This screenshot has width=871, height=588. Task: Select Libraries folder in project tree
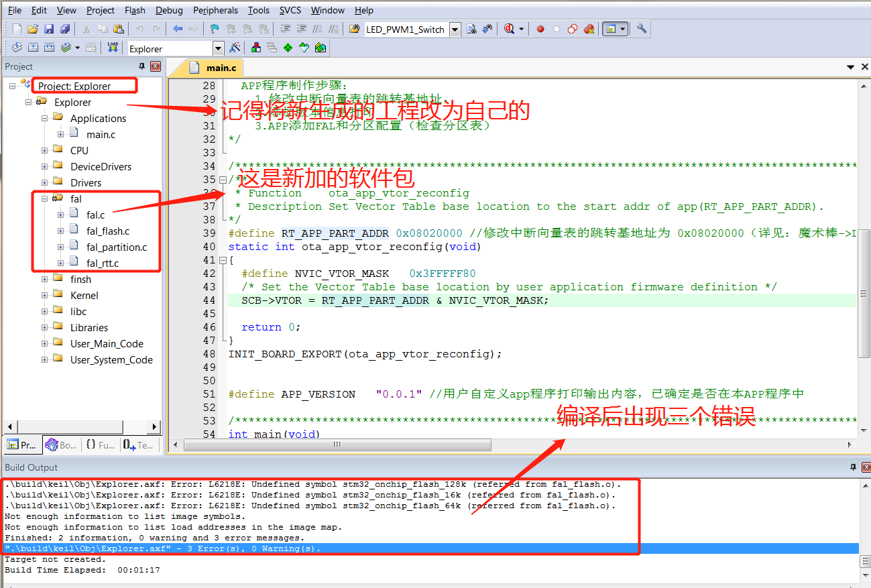click(x=89, y=328)
